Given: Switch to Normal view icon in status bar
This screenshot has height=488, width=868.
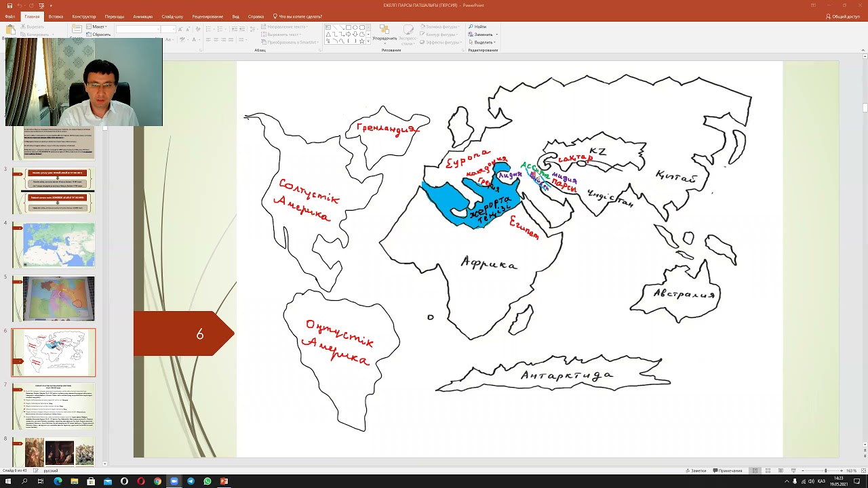Looking at the screenshot, I should [x=755, y=470].
